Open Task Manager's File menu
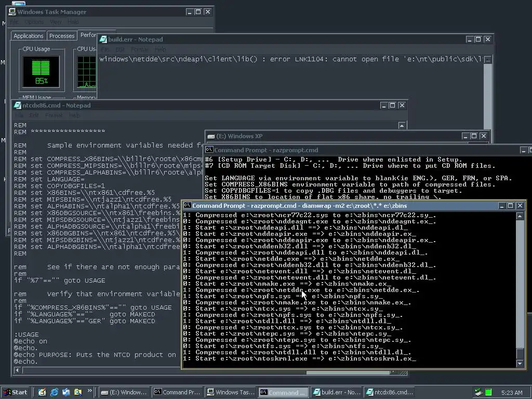Screen dimensions: 532x399 14,22
